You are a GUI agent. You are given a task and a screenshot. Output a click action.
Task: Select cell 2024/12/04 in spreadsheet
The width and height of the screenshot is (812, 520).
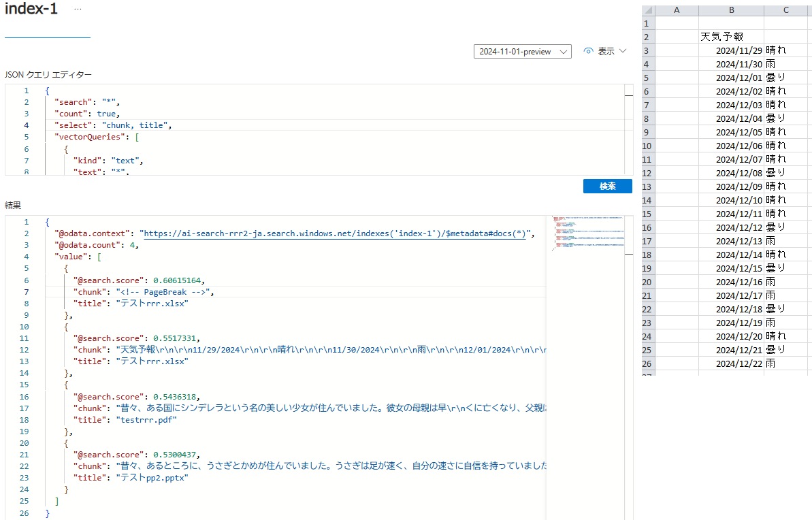tap(731, 118)
